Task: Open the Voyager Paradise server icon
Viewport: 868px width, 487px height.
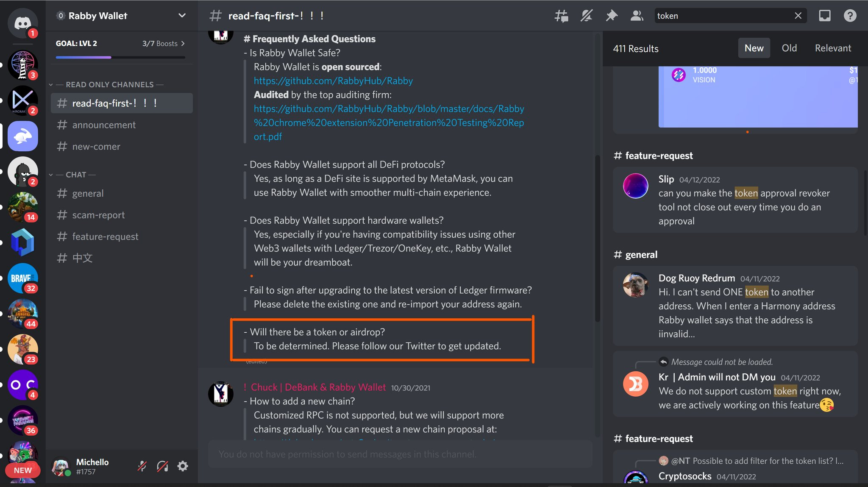Action: point(22,420)
